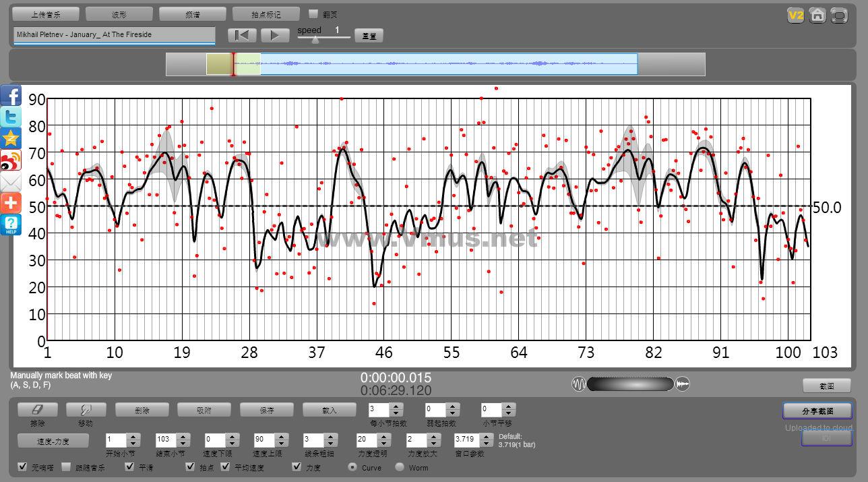This screenshot has height=482, width=868.
Task: Uncheck the 平滑 smoothing checkbox
Action: 129,466
